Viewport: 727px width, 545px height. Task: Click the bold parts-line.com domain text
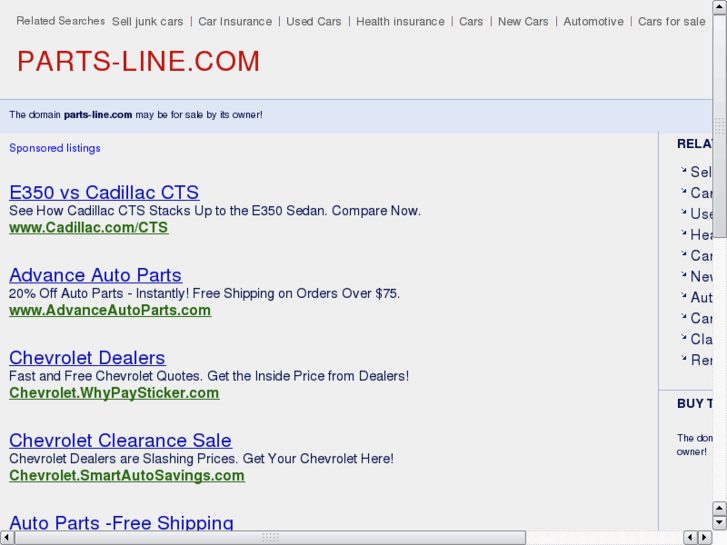click(98, 115)
